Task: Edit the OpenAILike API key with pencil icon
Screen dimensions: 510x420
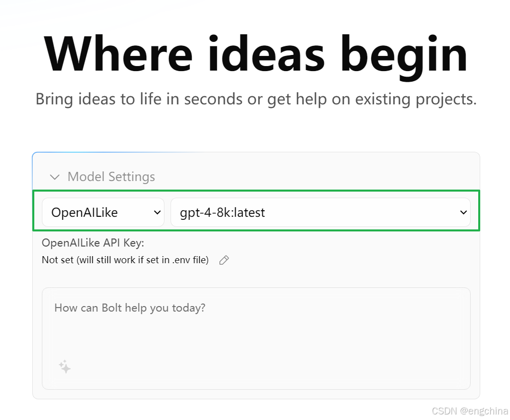Action: tap(224, 260)
